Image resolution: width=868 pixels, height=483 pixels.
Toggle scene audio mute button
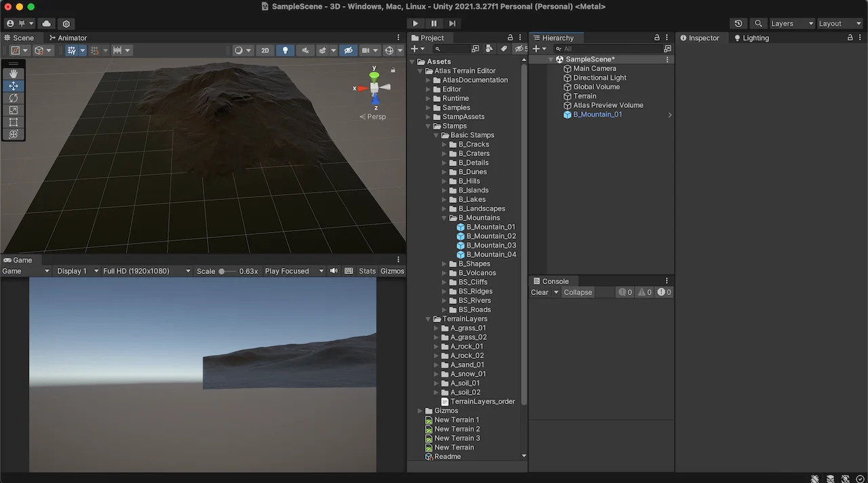point(304,50)
